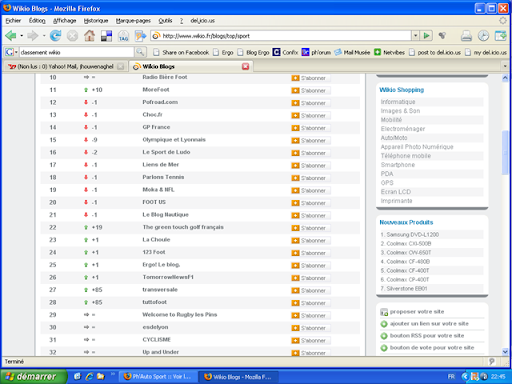Image resolution: width=512 pixels, height=384 pixels.
Task: Click the Print icon in toolbar
Action: [466, 36]
